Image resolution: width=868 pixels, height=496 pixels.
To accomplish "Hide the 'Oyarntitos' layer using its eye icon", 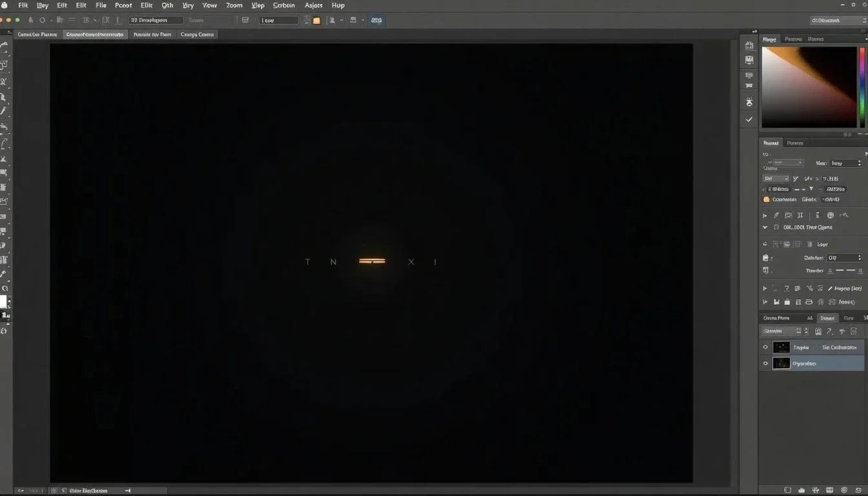I will click(766, 364).
